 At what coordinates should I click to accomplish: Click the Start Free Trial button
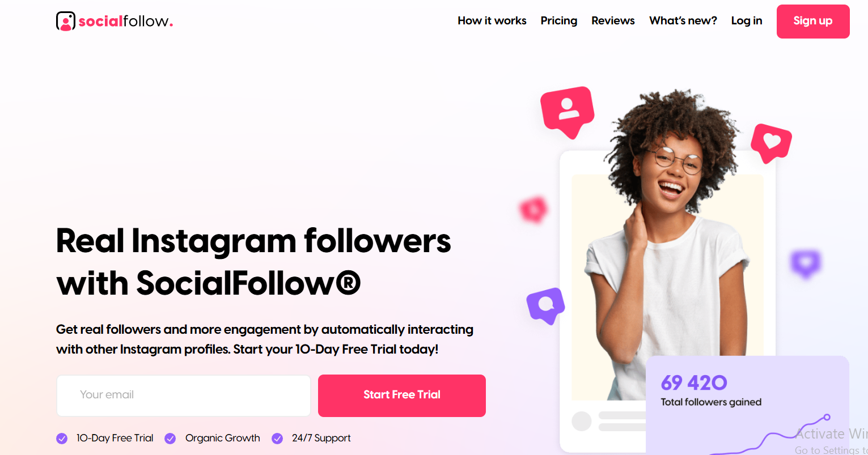click(402, 396)
